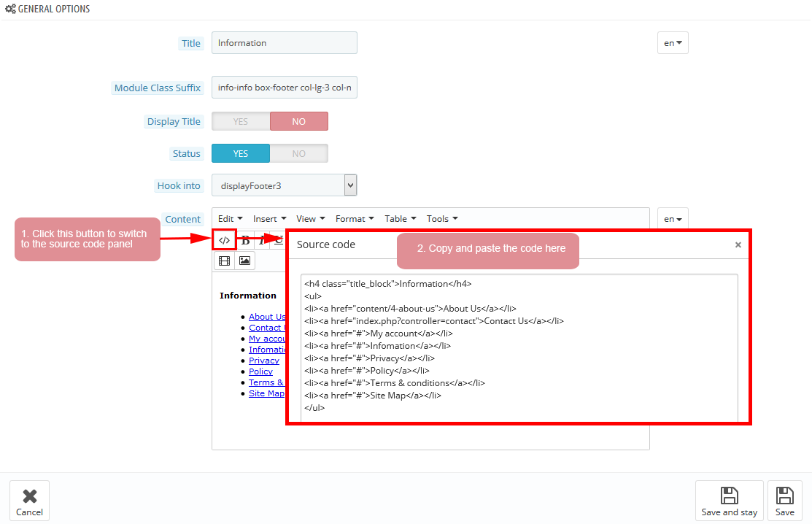Open the Content language 'en' dropdown
The width and height of the screenshot is (812, 524).
[673, 219]
